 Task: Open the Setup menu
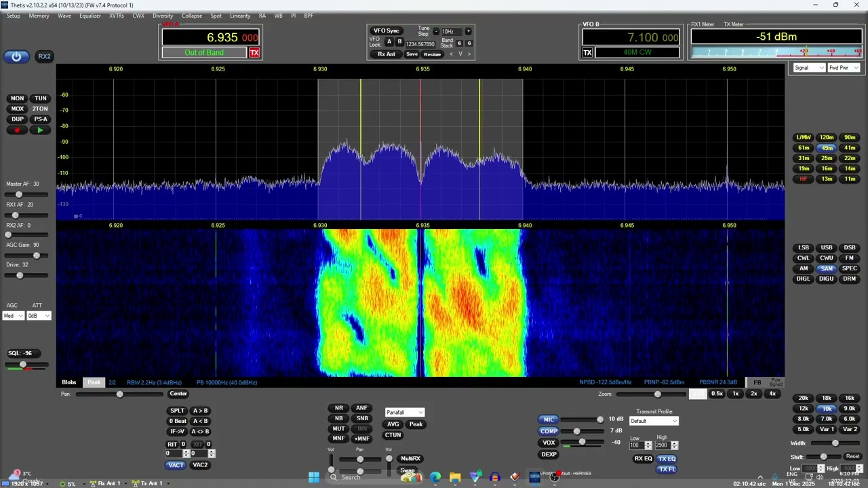pyautogui.click(x=14, y=16)
